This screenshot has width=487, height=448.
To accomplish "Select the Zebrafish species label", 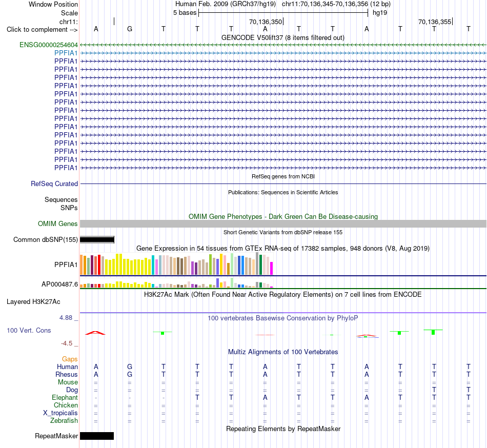I will click(64, 421).
